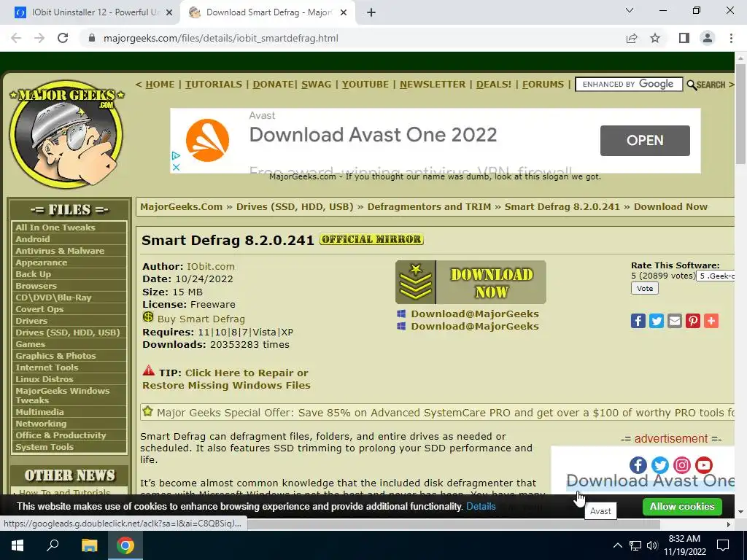Open the IObit.com author link
This screenshot has height=560, width=747.
211,267
